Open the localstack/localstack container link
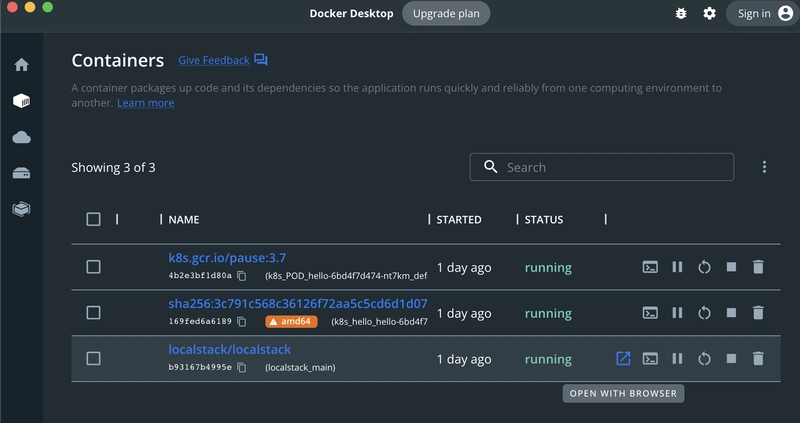The height and width of the screenshot is (423, 800). coord(230,350)
